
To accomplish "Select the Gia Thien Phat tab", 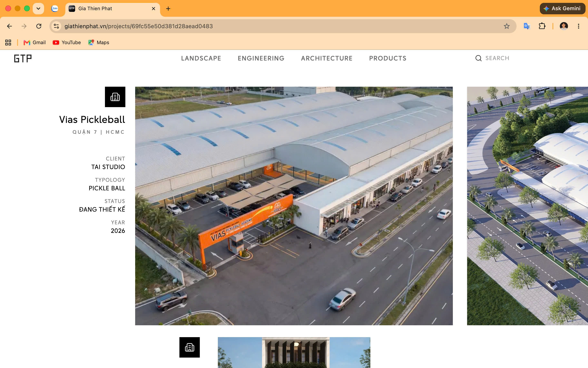I will pos(112,9).
